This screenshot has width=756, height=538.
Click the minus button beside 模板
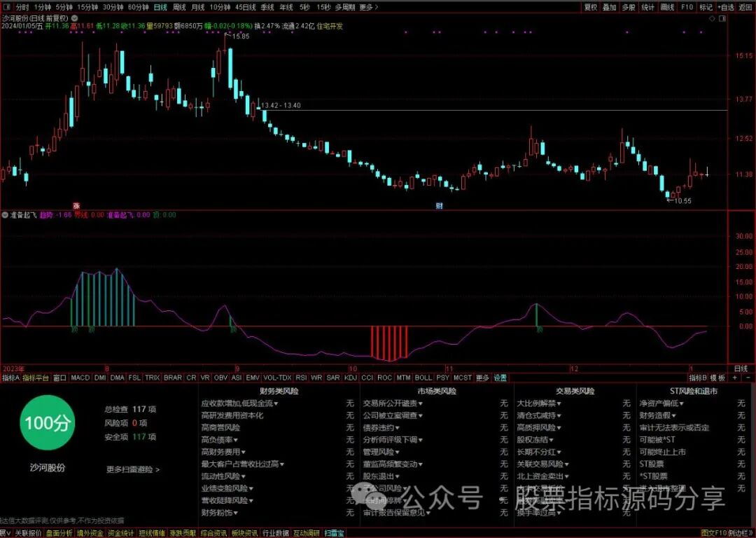pos(748,378)
